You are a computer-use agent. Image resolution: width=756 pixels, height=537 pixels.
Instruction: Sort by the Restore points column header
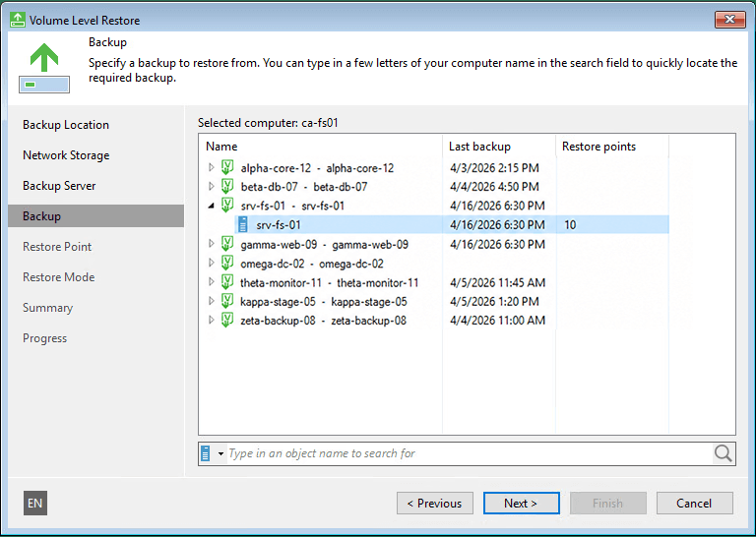tap(612, 147)
